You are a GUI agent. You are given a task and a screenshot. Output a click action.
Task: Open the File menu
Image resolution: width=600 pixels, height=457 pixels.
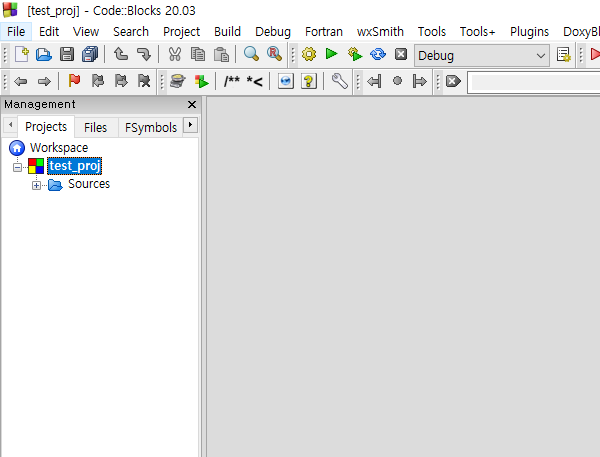[16, 31]
